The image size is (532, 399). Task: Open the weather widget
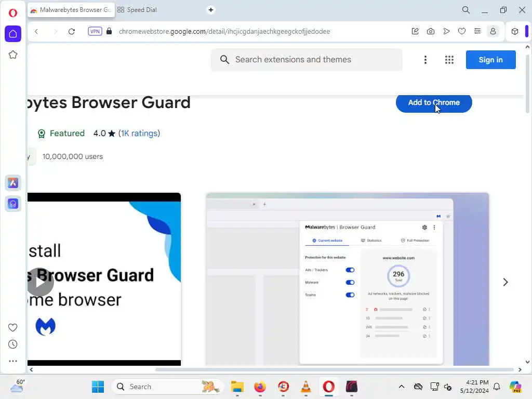pyautogui.click(x=17, y=386)
